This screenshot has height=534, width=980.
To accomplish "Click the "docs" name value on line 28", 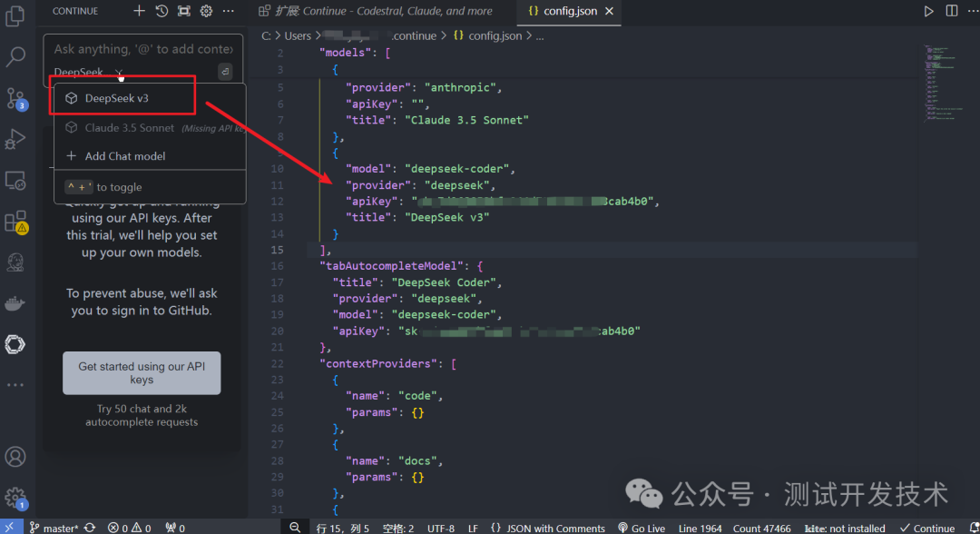I will [417, 460].
